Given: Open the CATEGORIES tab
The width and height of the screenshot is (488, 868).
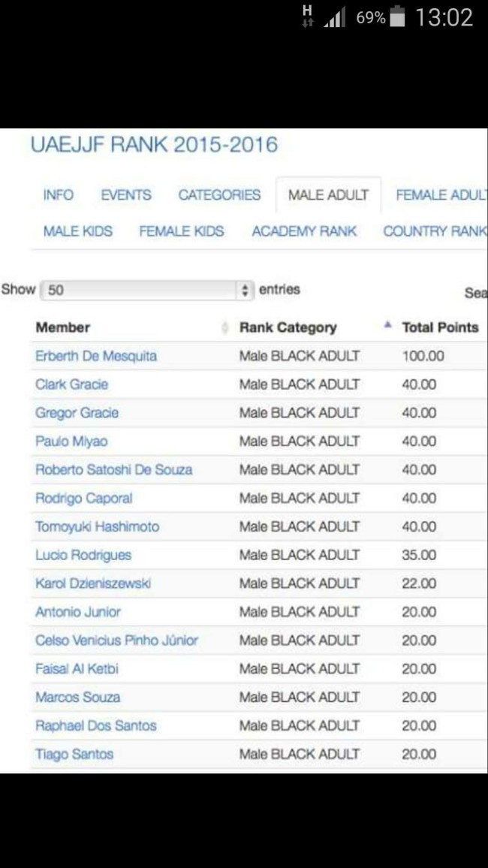Looking at the screenshot, I should (x=219, y=195).
